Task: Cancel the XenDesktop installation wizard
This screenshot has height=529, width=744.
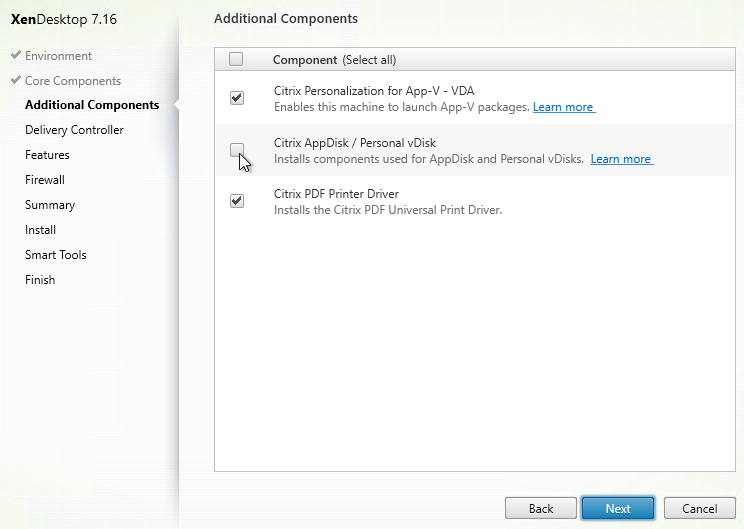Action: [x=700, y=509]
